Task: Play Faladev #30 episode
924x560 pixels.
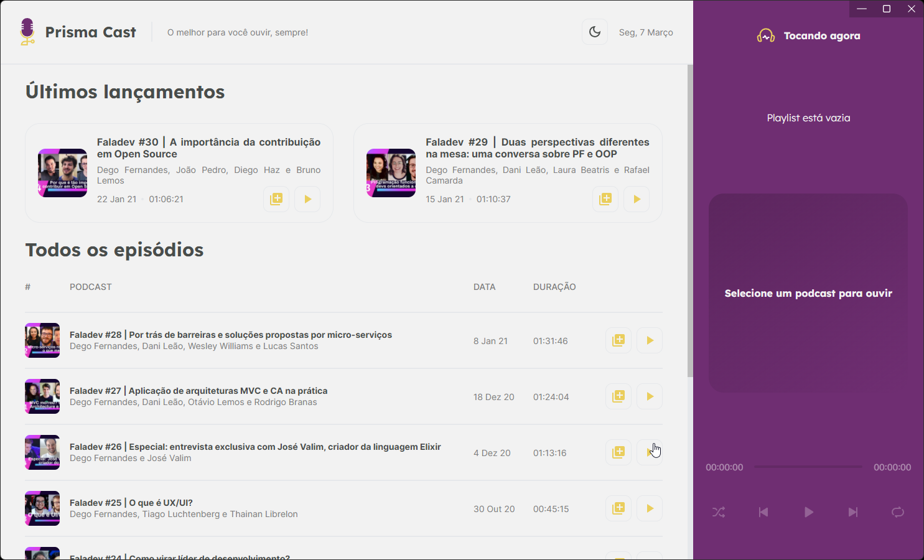Action: (307, 199)
